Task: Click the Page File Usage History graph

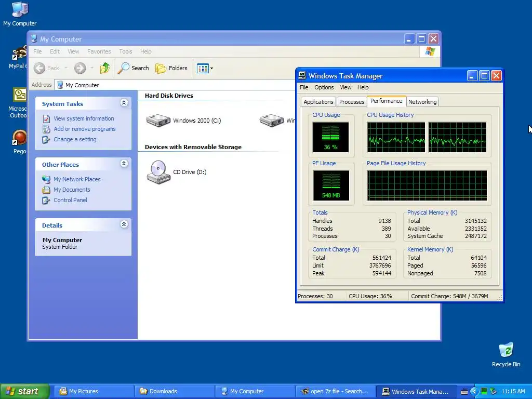Action: tap(427, 185)
